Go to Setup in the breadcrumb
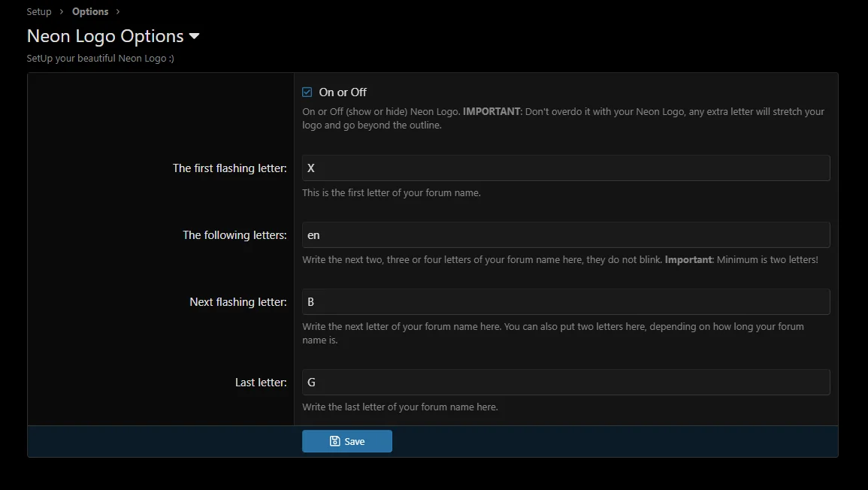This screenshot has width=868, height=490. tap(39, 12)
